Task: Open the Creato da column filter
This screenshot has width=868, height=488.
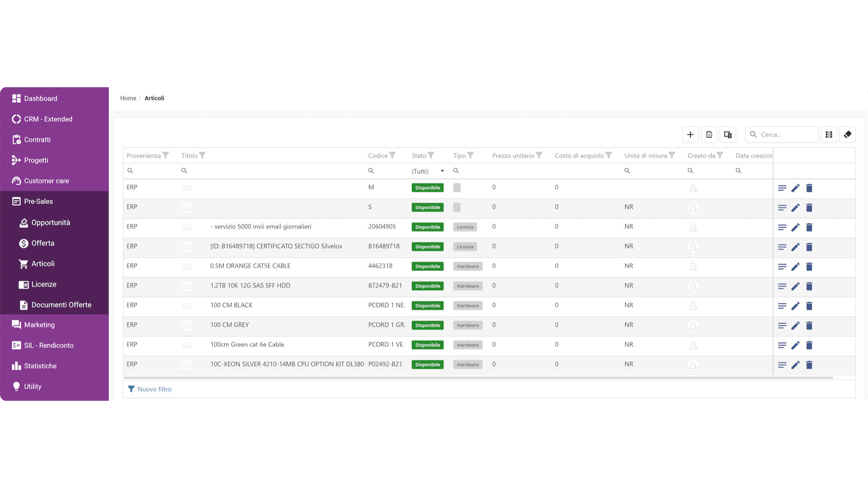Action: (x=720, y=155)
